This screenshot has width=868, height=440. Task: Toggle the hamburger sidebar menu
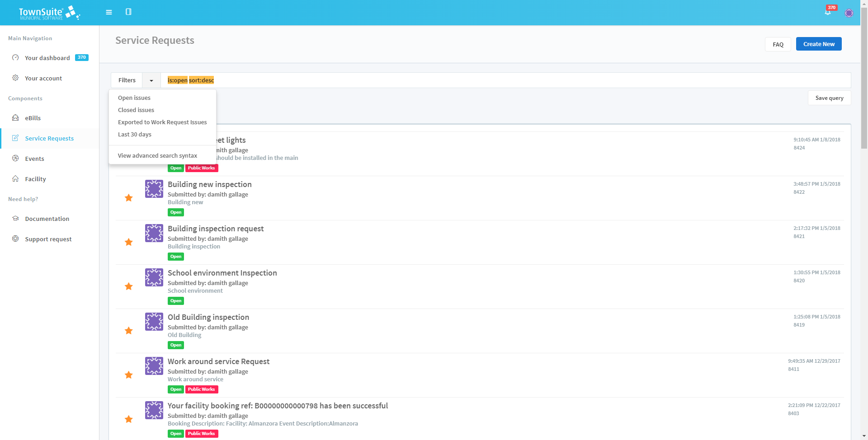[109, 12]
